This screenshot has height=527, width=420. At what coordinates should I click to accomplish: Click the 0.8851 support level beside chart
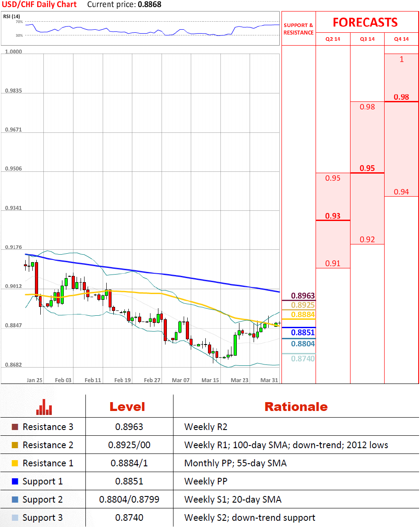coord(303,333)
